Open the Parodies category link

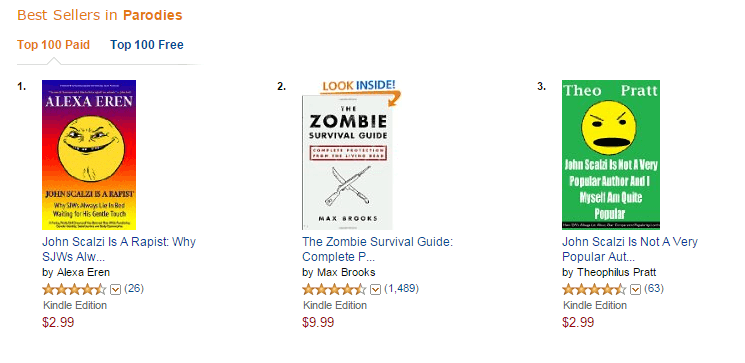pyautogui.click(x=153, y=15)
